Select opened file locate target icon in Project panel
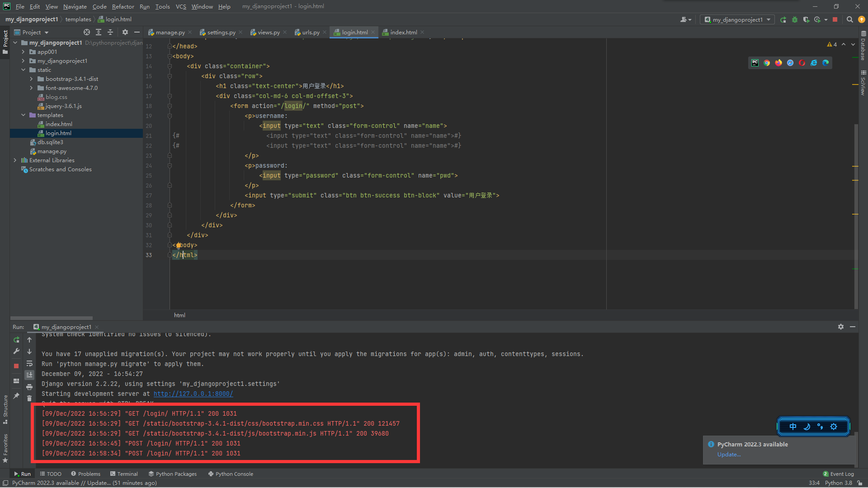The width and height of the screenshot is (868, 488). pyautogui.click(x=87, y=32)
